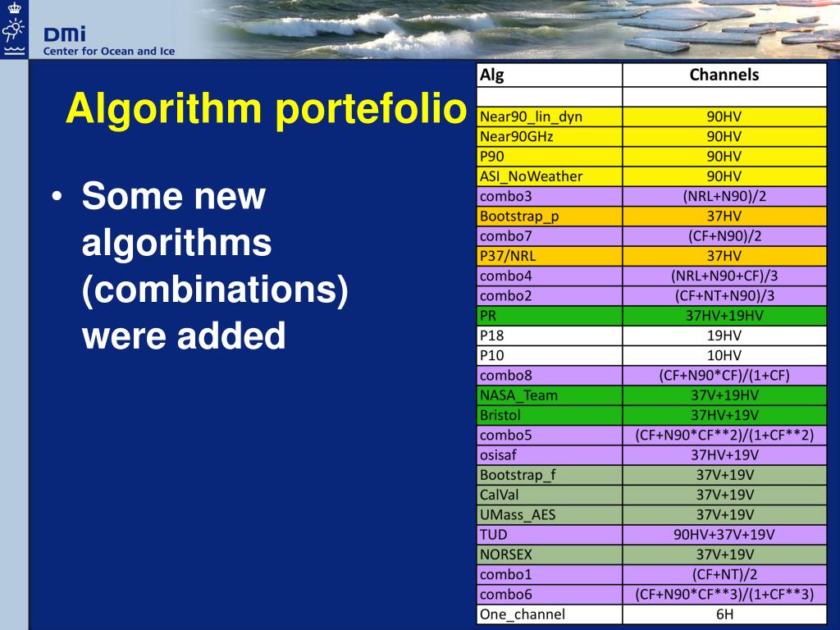840x630 pixels.
Task: Select the "(CF+NT+N90)/3" channels cell
Action: click(724, 295)
